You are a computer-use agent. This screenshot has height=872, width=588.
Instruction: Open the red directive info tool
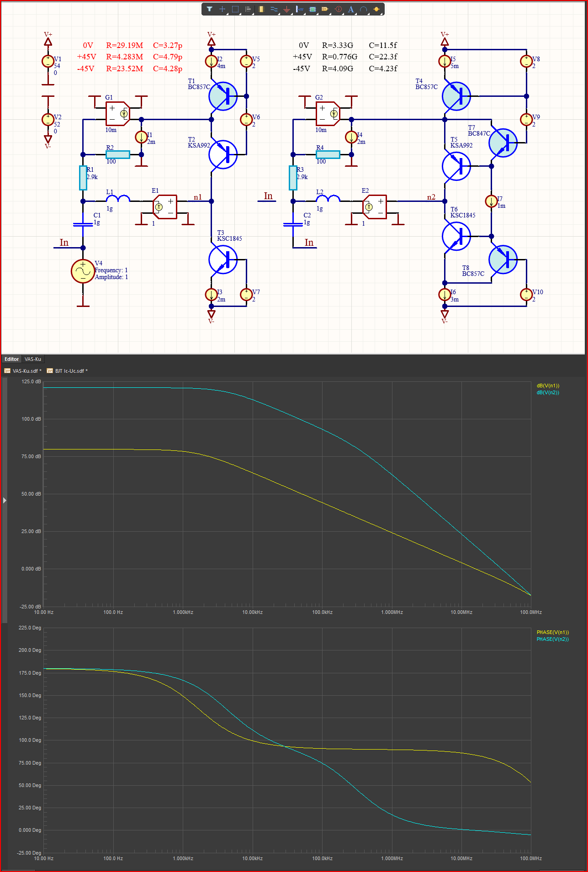click(x=338, y=9)
